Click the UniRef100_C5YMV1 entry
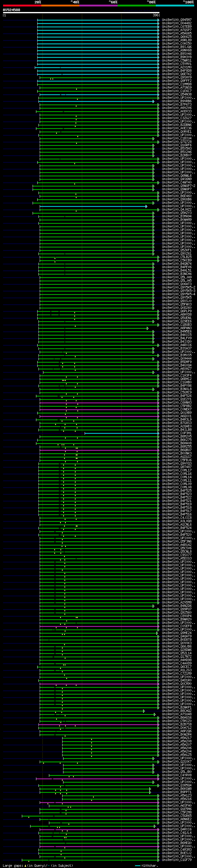 [x=177, y=64]
